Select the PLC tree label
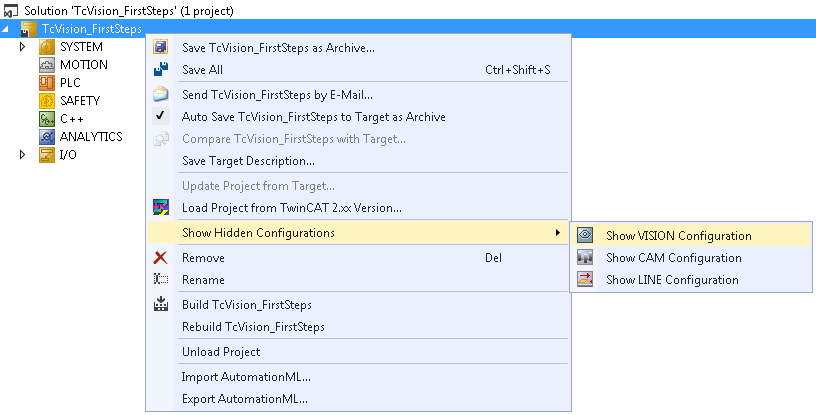This screenshot has height=415, width=816. 70,83
